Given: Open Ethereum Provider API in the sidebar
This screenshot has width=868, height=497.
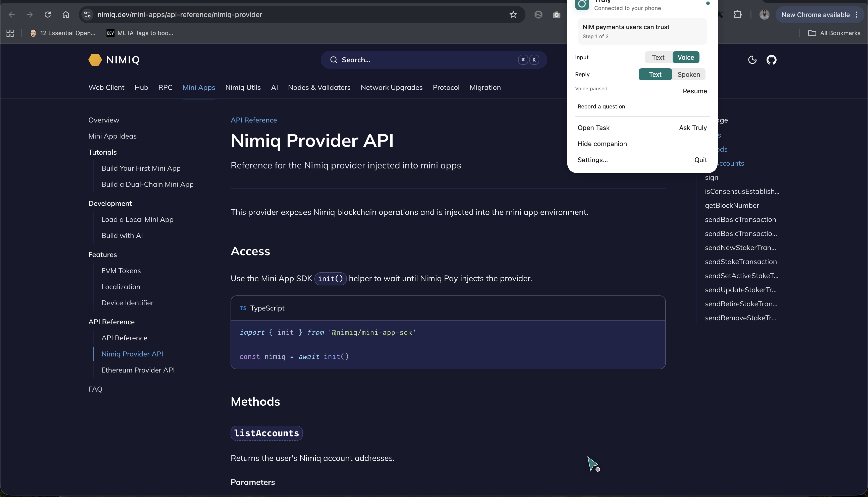Looking at the screenshot, I should point(138,370).
